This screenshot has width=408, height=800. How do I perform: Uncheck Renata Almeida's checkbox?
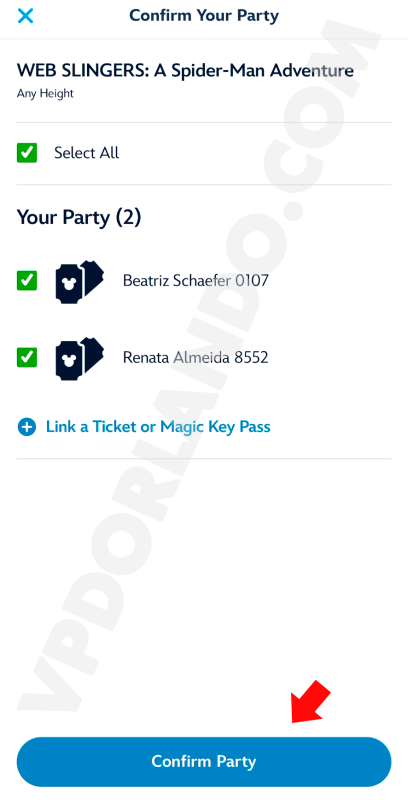27,357
